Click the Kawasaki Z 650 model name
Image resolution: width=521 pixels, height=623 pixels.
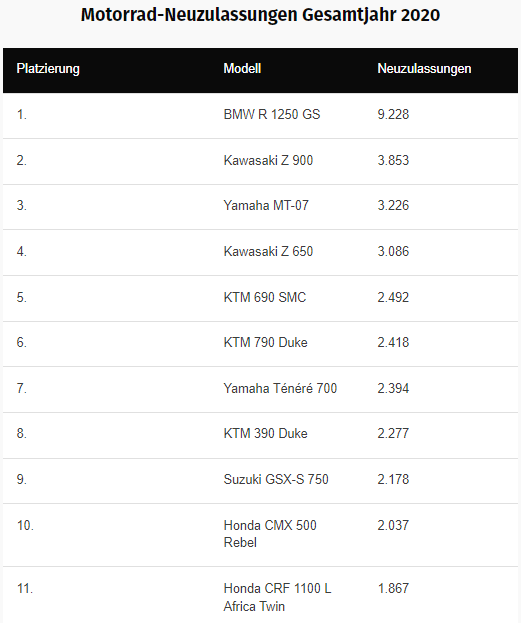point(268,252)
